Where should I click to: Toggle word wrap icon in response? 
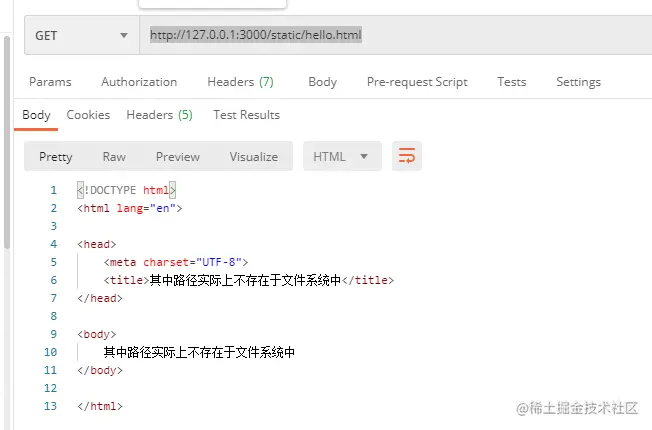point(407,156)
